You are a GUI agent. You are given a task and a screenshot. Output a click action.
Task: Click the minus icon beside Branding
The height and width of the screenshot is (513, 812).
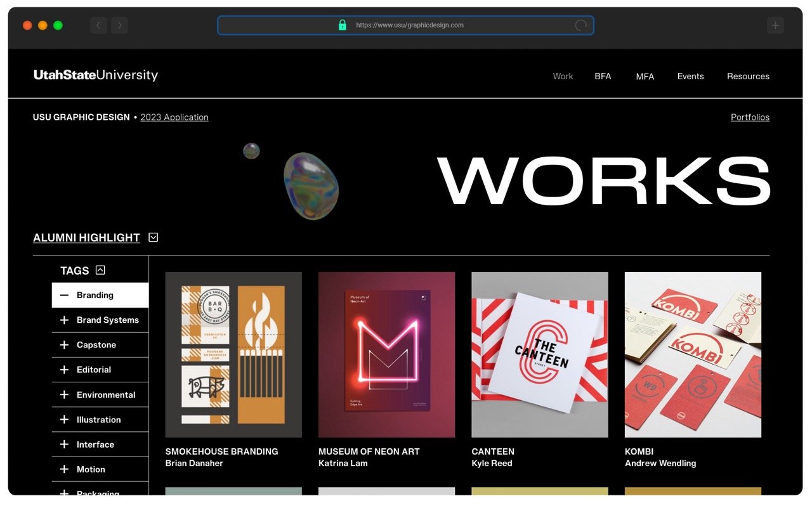coord(64,295)
